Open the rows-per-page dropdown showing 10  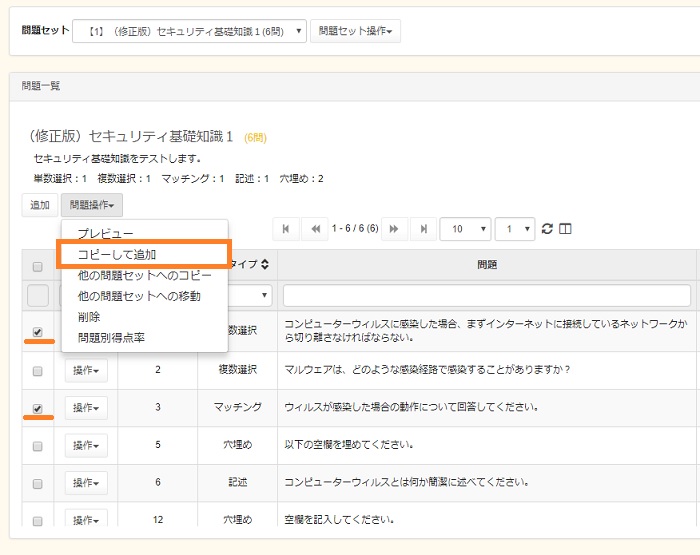[465, 229]
